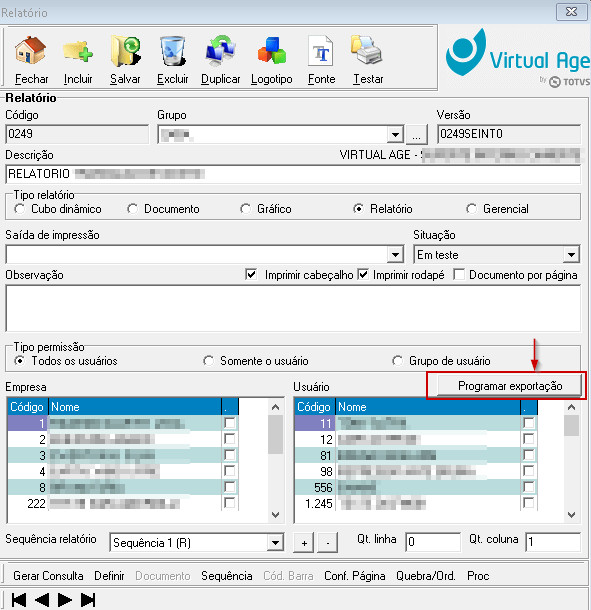Click the Usuário list scrollbar thumb
The image size is (591, 610).
tap(571, 426)
